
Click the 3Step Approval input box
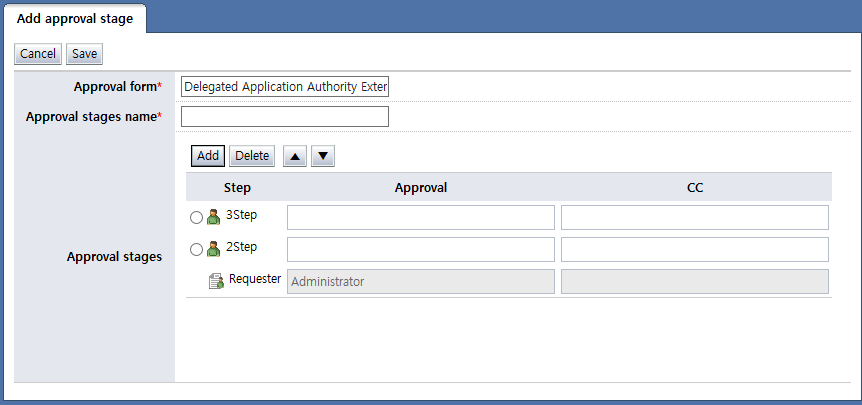click(420, 218)
